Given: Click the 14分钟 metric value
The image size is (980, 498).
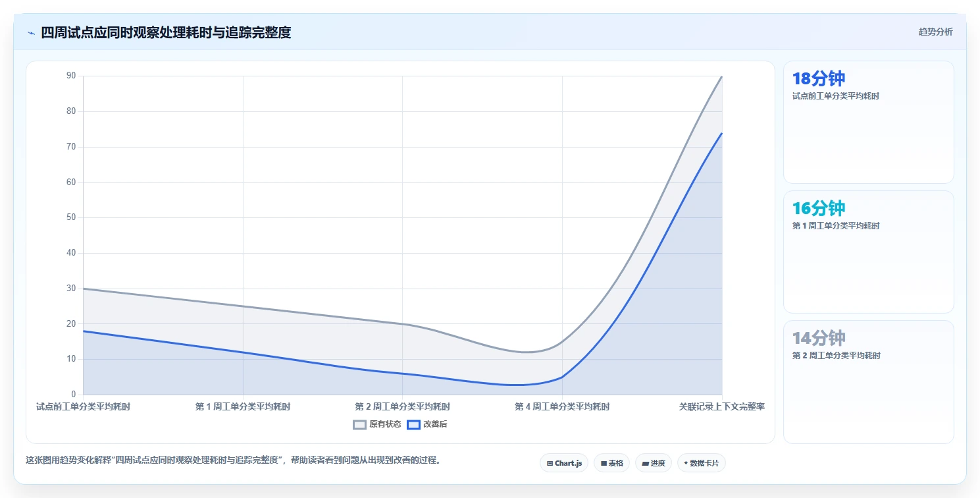Looking at the screenshot, I should coord(819,338).
